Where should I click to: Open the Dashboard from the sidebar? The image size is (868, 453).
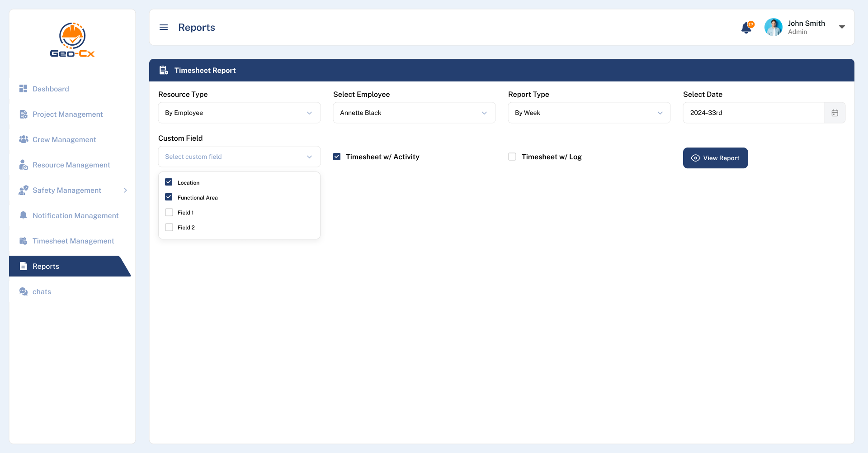pyautogui.click(x=51, y=89)
